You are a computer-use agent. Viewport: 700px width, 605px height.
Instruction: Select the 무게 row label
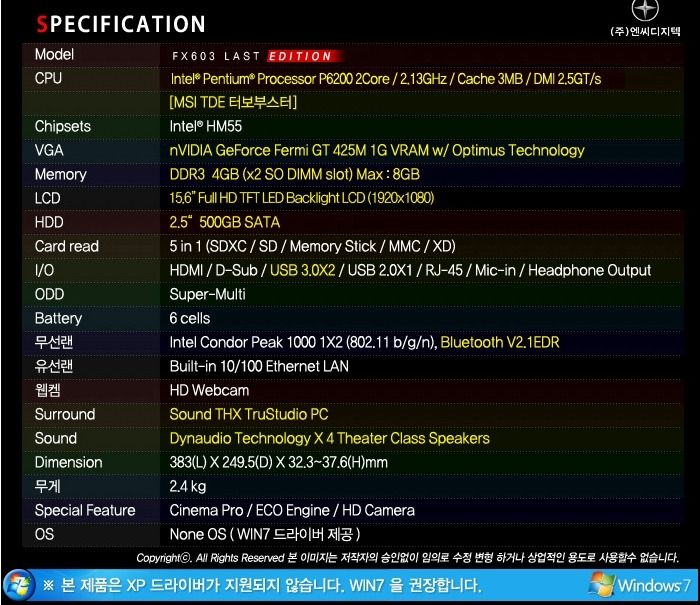point(47,486)
